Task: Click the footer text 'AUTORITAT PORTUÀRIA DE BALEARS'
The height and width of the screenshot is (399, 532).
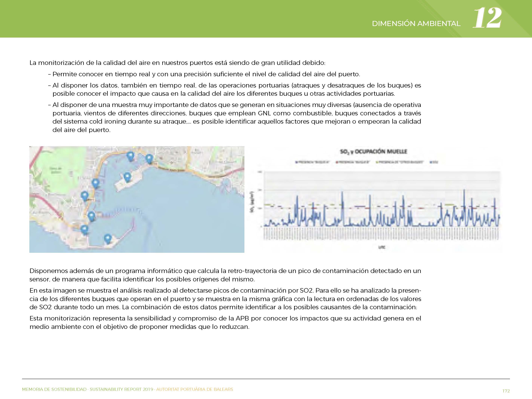Action: pyautogui.click(x=195, y=389)
